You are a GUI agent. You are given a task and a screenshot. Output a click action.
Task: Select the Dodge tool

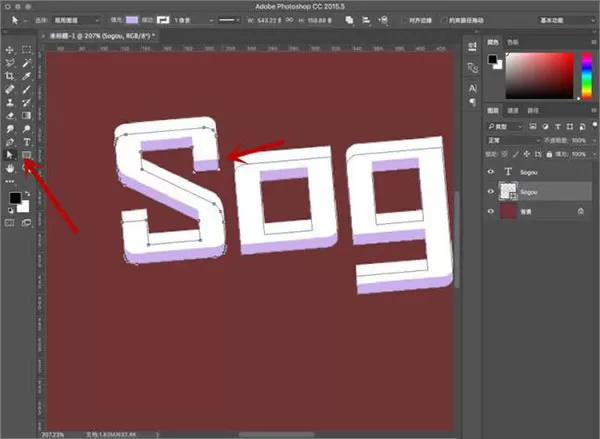(26, 129)
